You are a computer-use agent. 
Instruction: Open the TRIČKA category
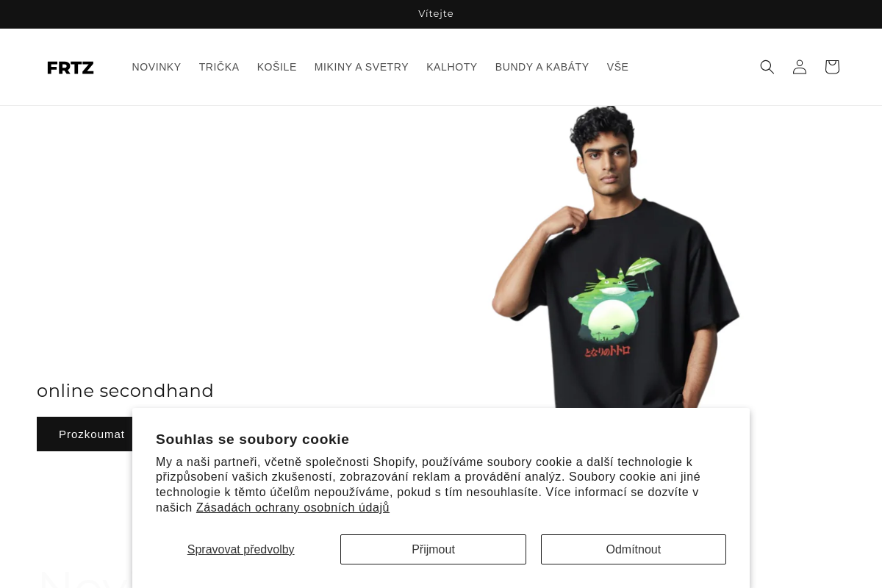pyautogui.click(x=219, y=67)
